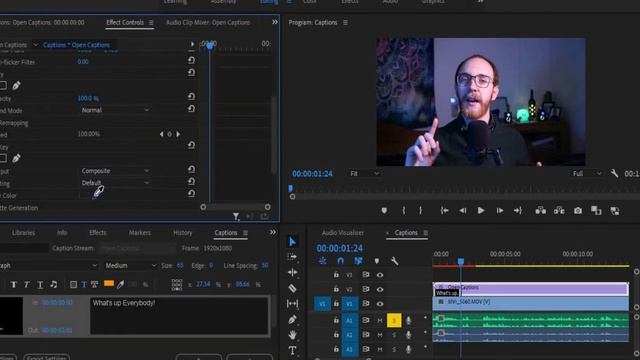640x360 pixels.
Task: Open the Markers tab
Action: [140, 233]
